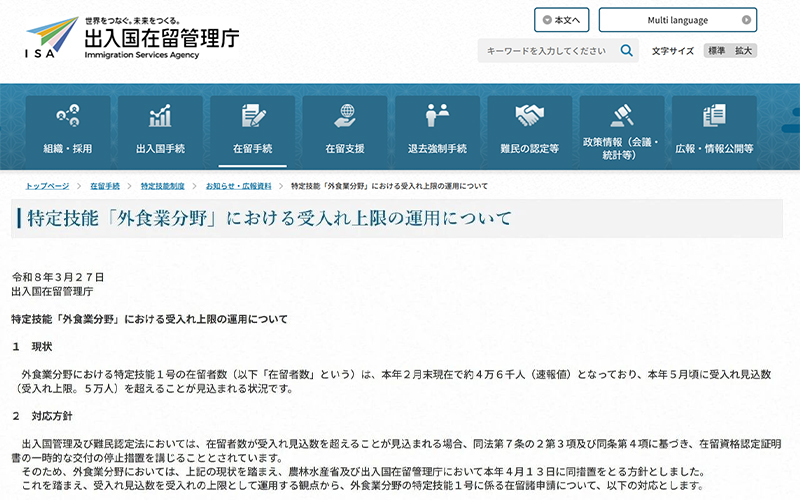
Task: Click the 退去強制手続 people icon
Action: (x=438, y=115)
